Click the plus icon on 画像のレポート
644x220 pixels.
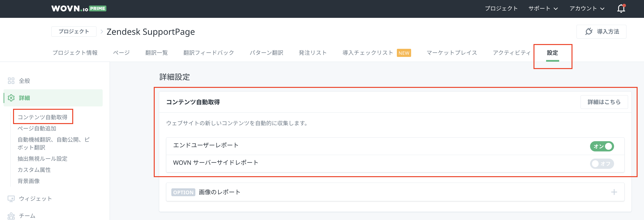tap(614, 192)
